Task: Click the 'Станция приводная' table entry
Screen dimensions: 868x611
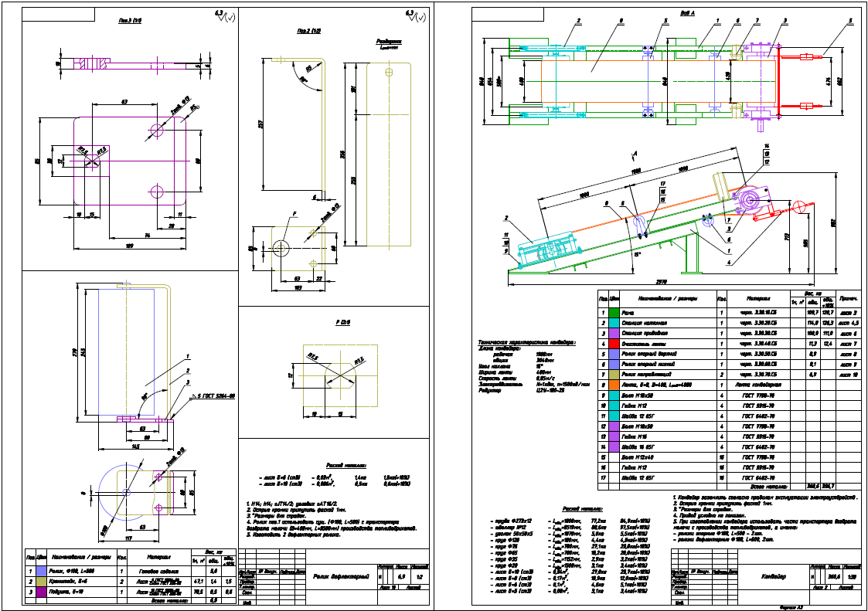Action: tap(645, 333)
